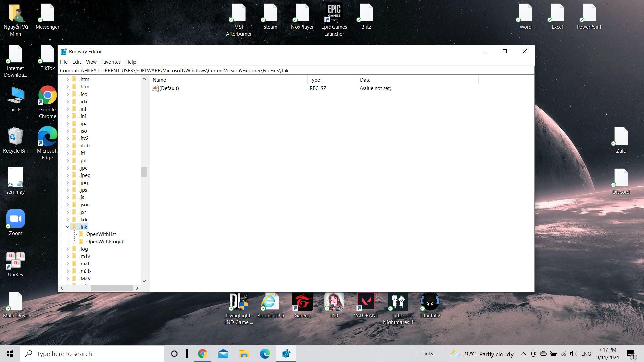Collapse the .lnk registry key
Viewport: 644px width, 362px height.
tap(68, 227)
